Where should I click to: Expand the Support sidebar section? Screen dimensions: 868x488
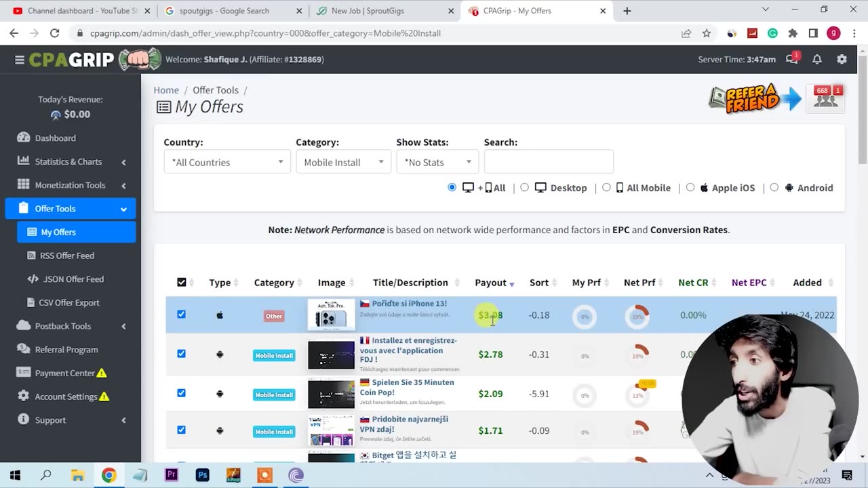pos(71,420)
